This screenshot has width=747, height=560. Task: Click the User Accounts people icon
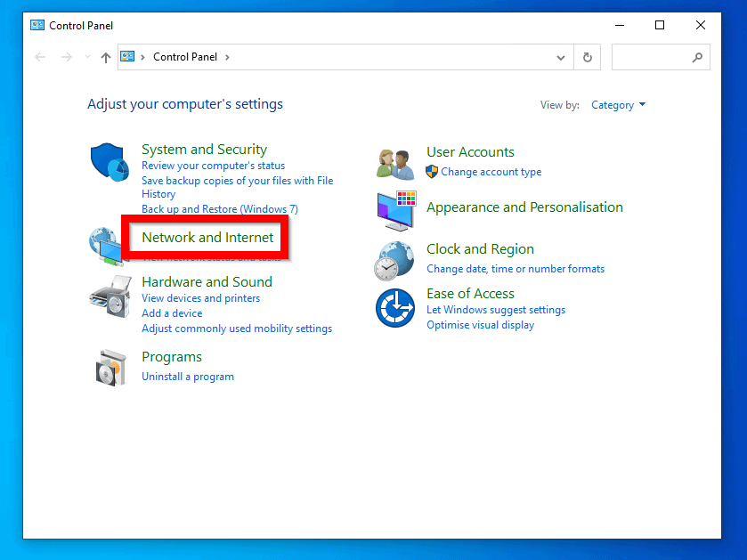point(395,163)
